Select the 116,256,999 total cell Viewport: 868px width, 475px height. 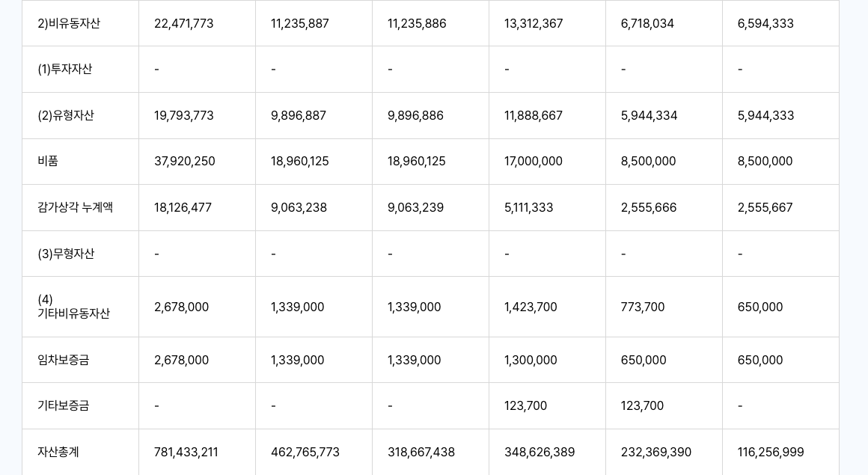771,453
